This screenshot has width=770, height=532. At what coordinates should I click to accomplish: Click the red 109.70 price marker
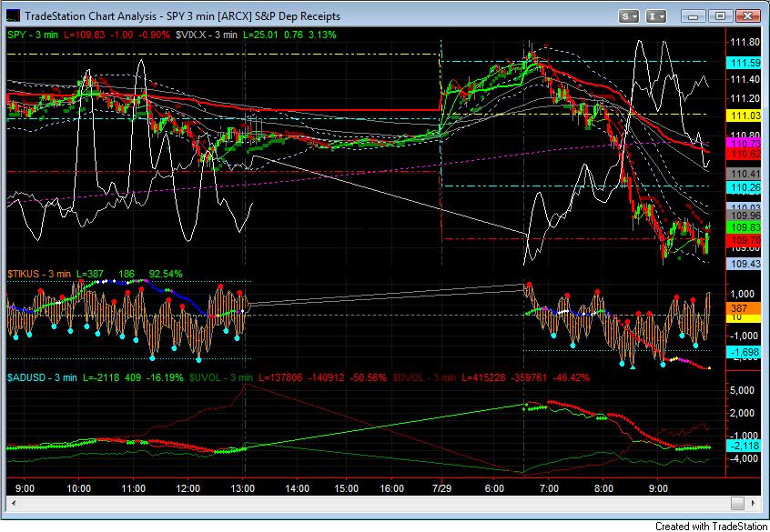744,240
